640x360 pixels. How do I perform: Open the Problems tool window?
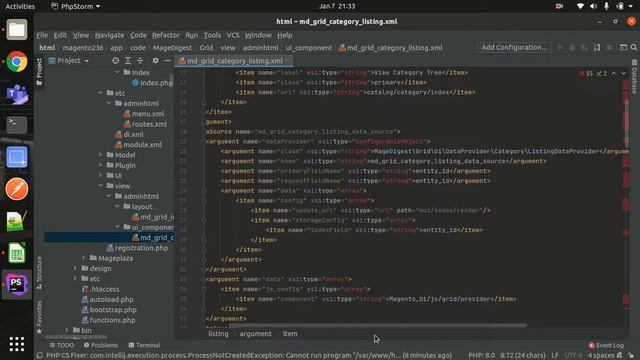point(101,345)
